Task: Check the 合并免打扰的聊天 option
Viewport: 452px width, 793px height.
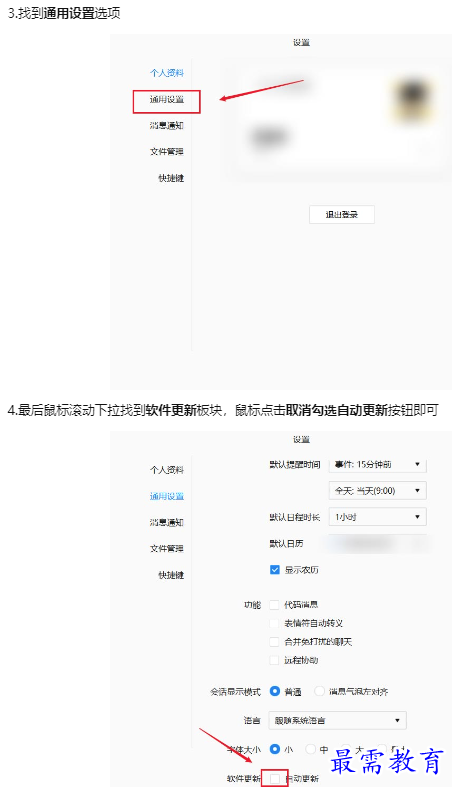Action: click(x=275, y=642)
